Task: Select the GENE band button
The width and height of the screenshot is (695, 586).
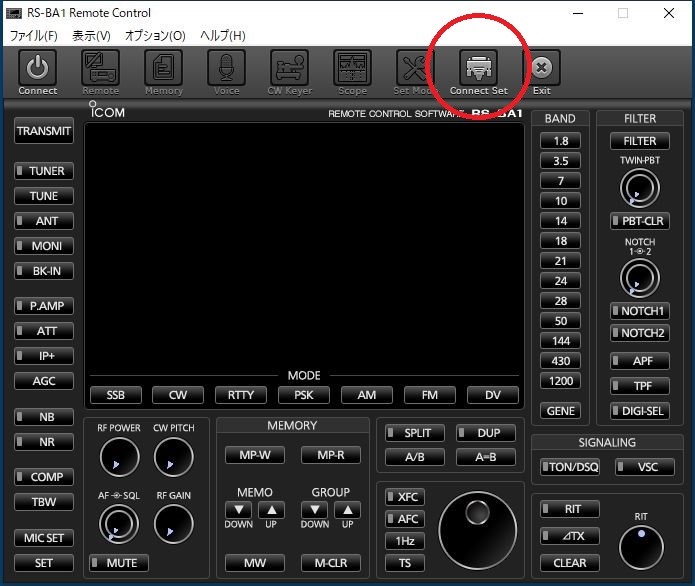Action: pos(560,411)
